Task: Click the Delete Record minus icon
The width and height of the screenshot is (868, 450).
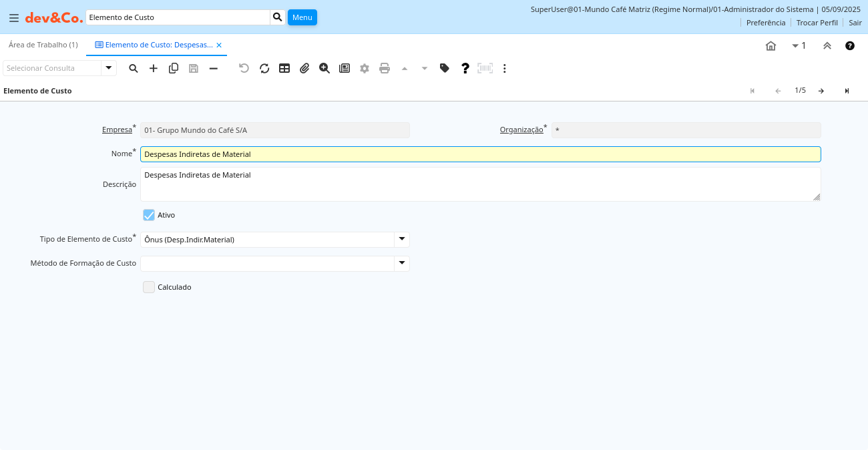Action: point(214,68)
